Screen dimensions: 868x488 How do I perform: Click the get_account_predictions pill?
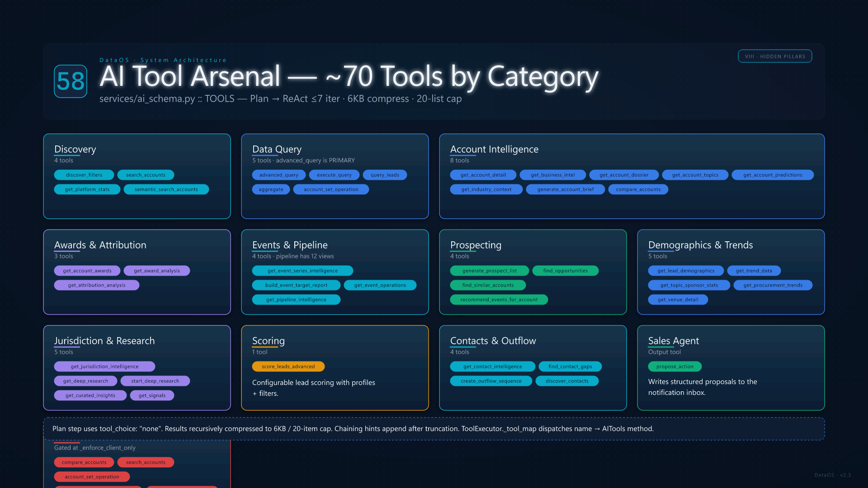click(773, 175)
